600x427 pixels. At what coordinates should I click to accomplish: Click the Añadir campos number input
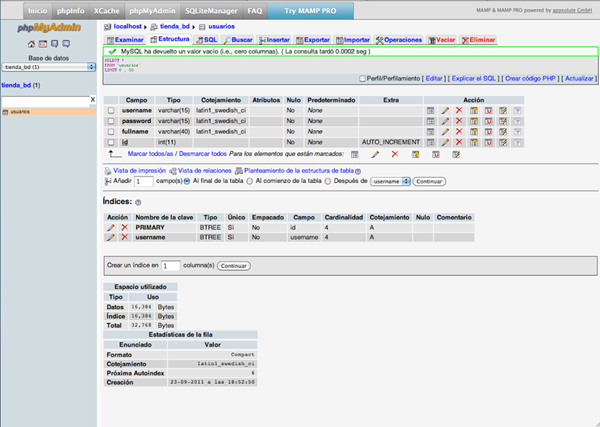pyautogui.click(x=144, y=182)
